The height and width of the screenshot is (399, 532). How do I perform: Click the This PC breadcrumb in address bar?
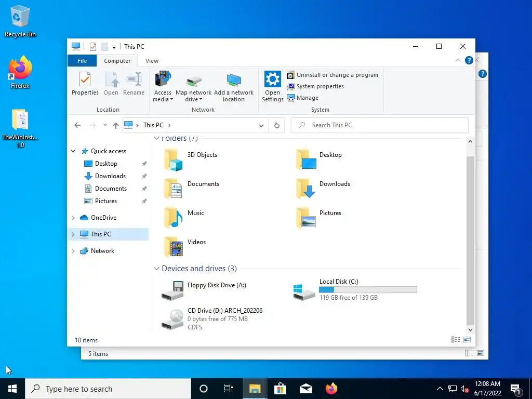(153, 125)
